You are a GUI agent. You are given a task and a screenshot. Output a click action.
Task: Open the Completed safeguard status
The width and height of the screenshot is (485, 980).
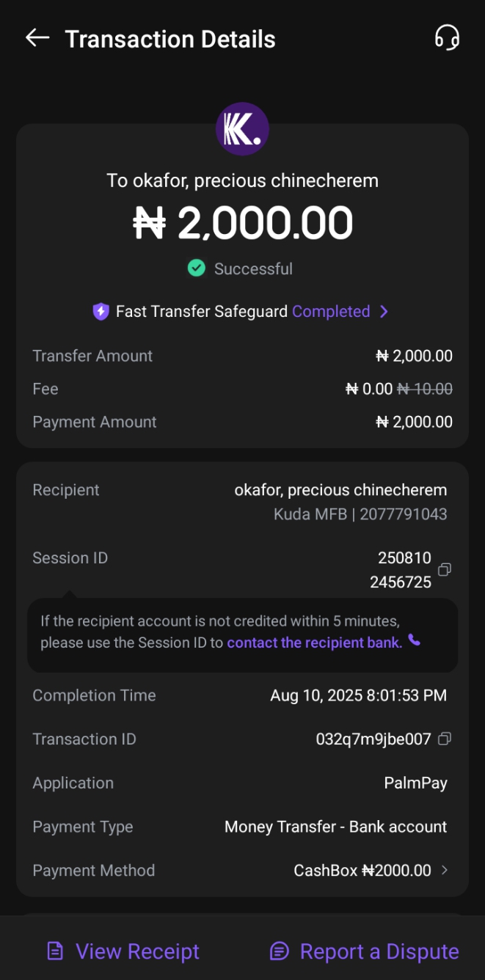point(331,312)
